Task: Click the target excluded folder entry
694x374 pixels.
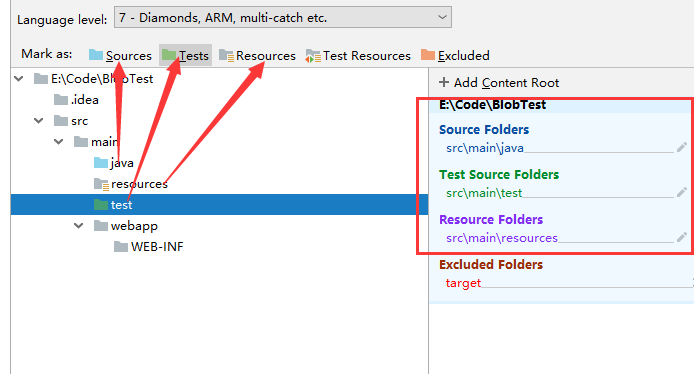Action: click(463, 283)
